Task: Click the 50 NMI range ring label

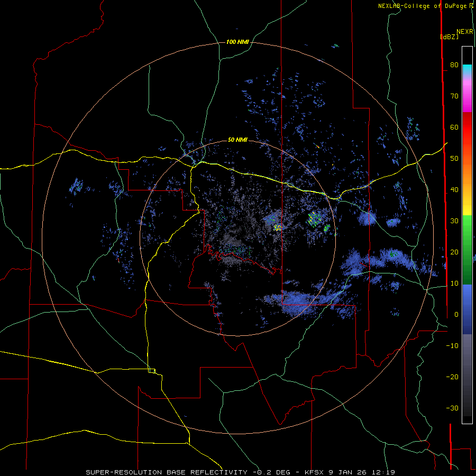Action: click(237, 140)
